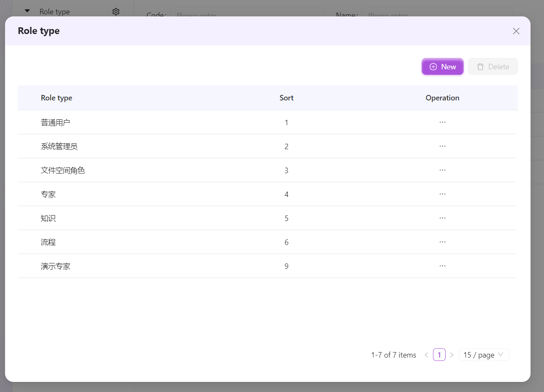This screenshot has width=544, height=392.
Task: Close the Role type dialog
Action: tap(516, 31)
